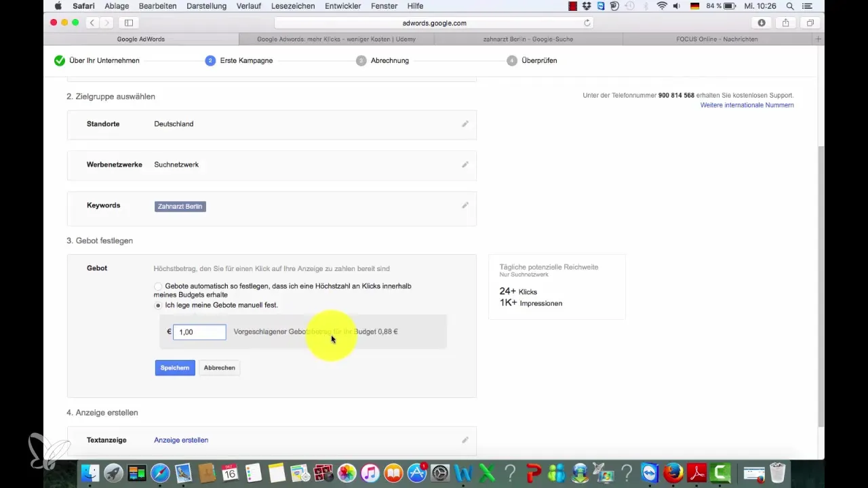The image size is (868, 488).
Task: Open the Wi-Fi status menu
Action: pos(662,5)
